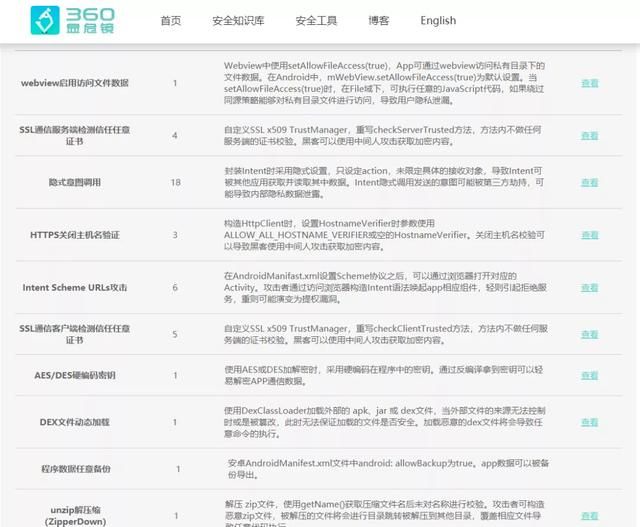Click count 4 in SSL服务端 row
This screenshot has height=527, width=640.
point(175,136)
